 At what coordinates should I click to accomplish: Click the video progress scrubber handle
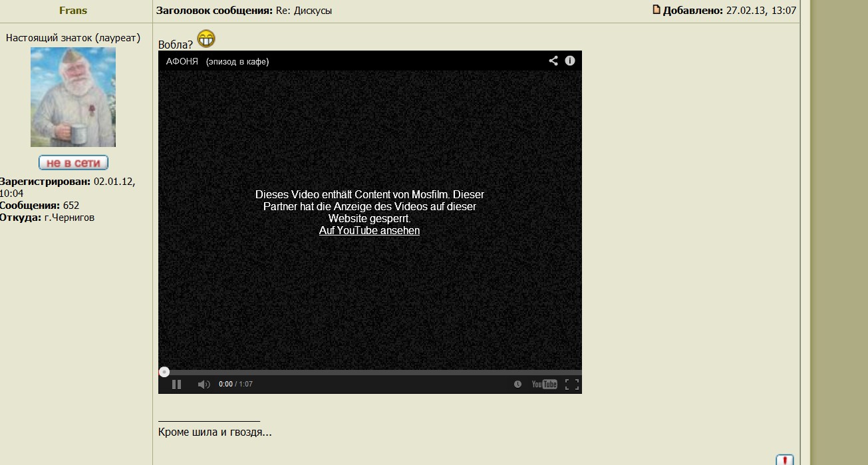click(164, 372)
